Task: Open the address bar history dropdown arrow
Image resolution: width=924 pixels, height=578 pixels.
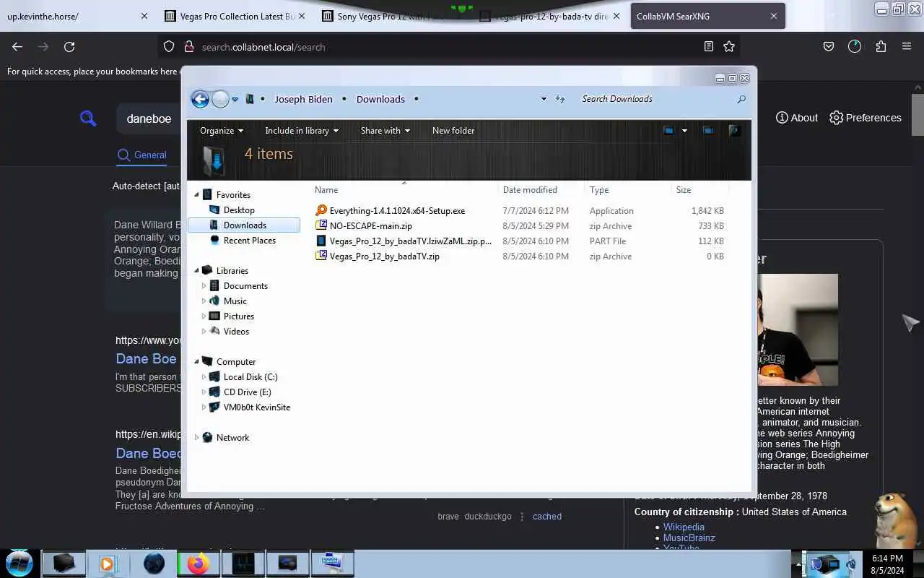Action: 544,99
